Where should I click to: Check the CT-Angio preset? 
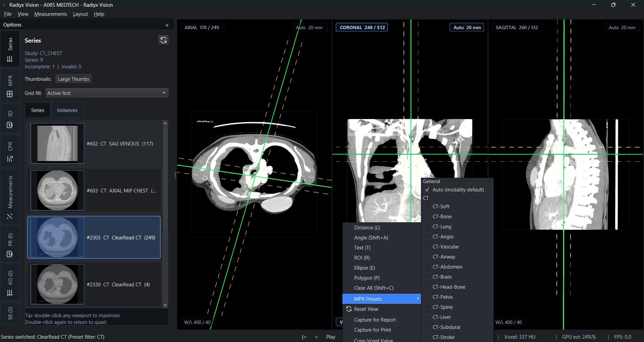point(427,237)
